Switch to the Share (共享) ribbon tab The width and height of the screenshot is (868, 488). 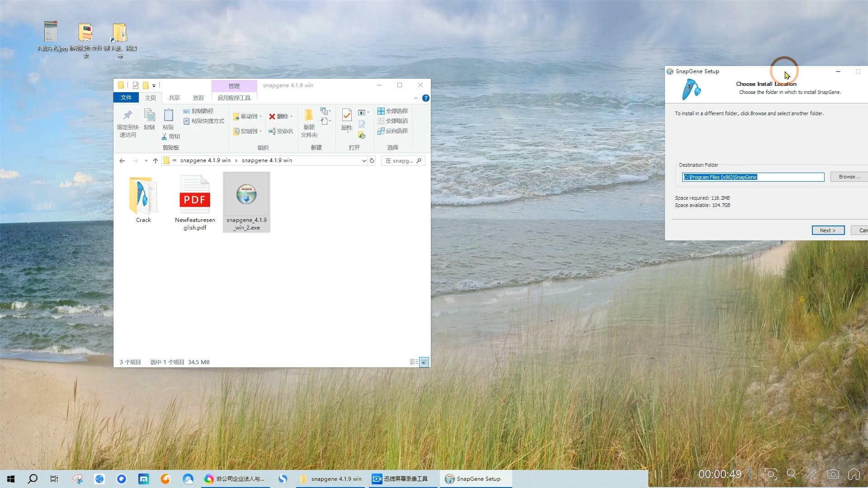pyautogui.click(x=175, y=98)
